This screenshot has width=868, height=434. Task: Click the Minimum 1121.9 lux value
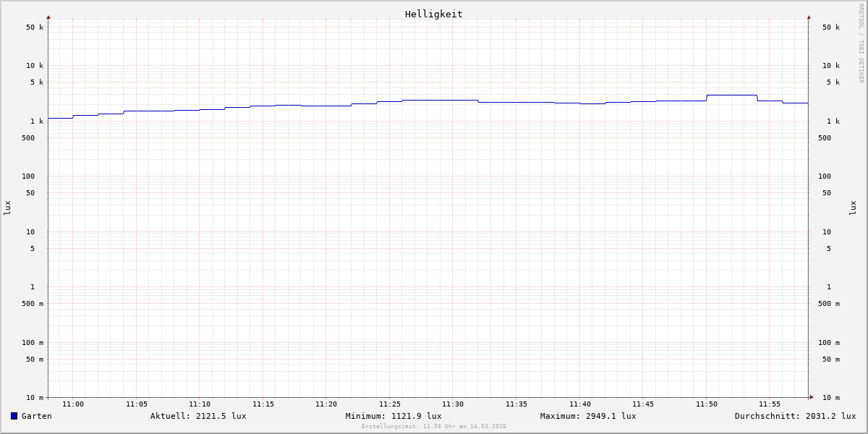393,416
